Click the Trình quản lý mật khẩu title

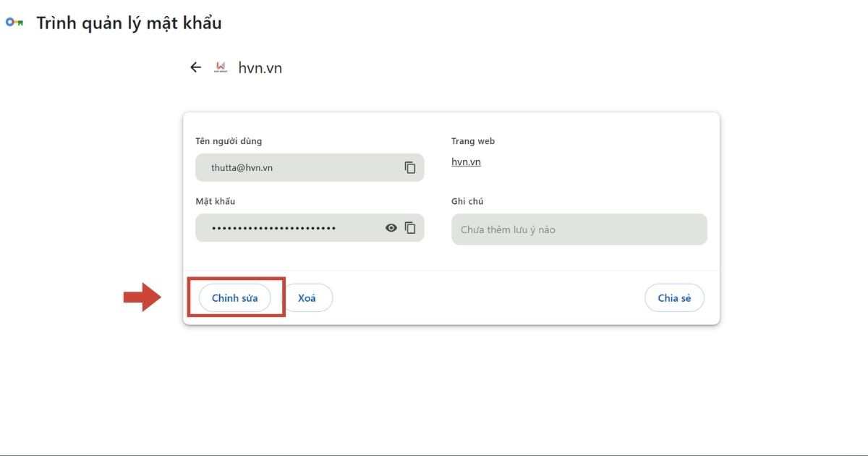click(x=129, y=23)
